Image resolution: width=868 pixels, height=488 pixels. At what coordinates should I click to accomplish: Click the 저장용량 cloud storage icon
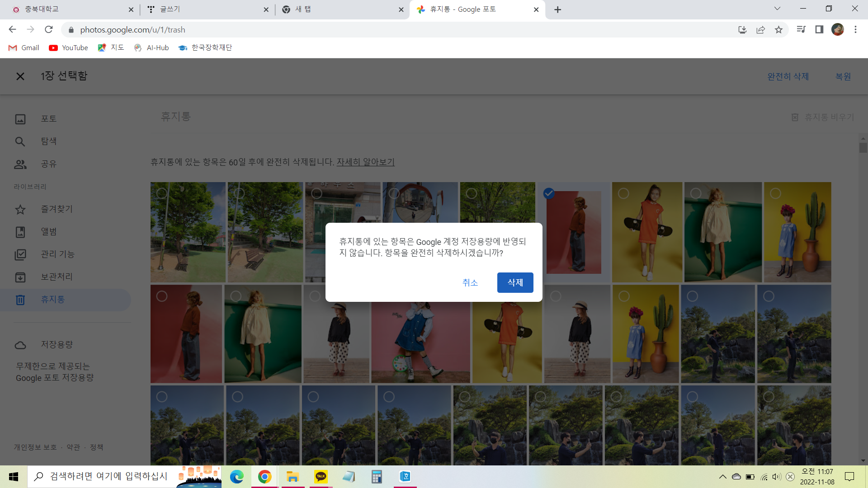tap(20, 345)
